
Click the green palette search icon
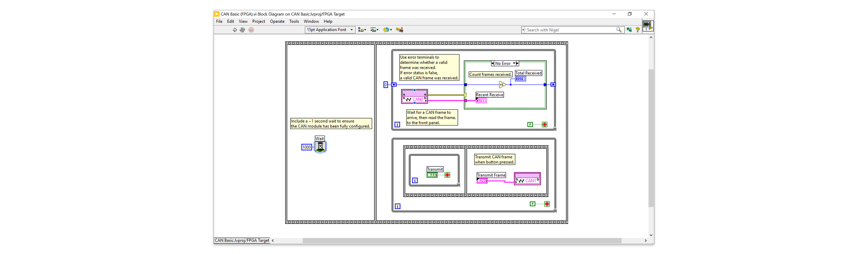tap(629, 30)
